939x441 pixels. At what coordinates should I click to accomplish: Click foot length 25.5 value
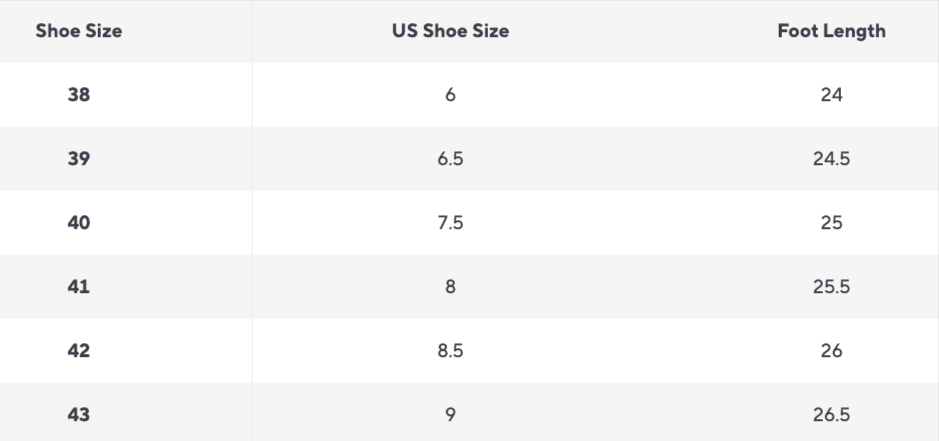[x=831, y=287]
